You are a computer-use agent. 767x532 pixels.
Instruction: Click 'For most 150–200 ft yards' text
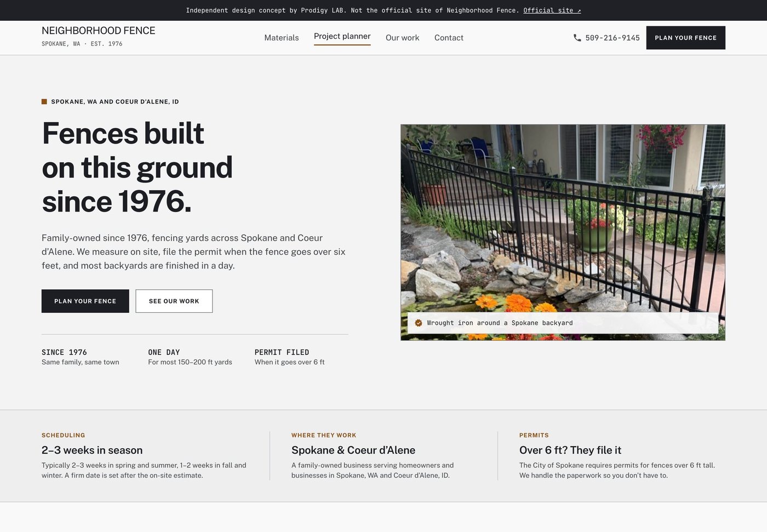point(190,362)
